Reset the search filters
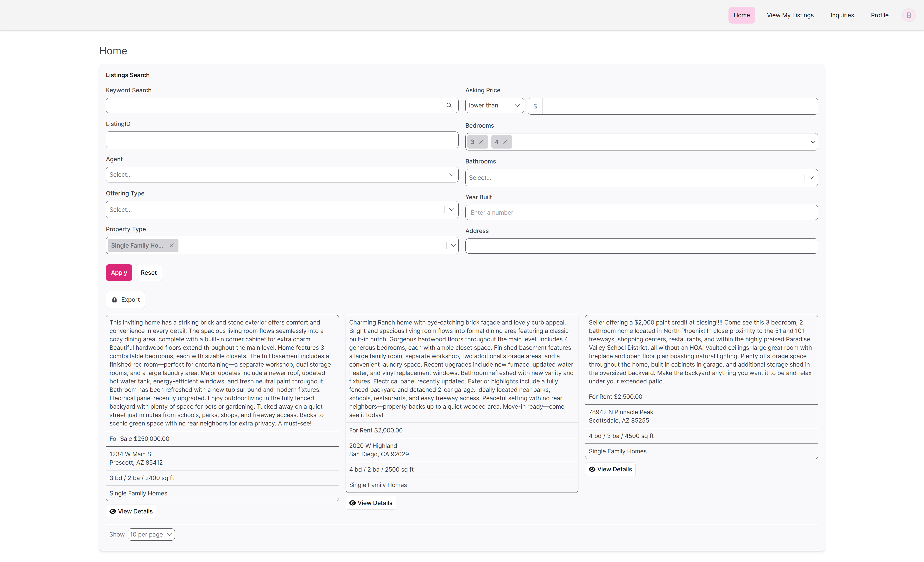The width and height of the screenshot is (924, 562). [x=148, y=273]
